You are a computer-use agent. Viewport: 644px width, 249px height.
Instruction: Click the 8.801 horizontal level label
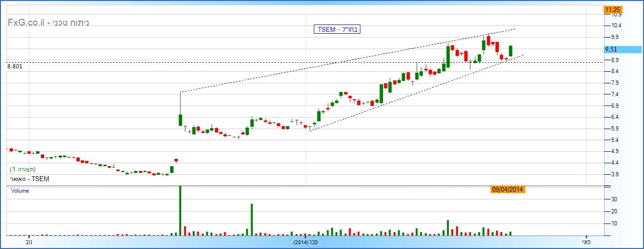point(15,66)
